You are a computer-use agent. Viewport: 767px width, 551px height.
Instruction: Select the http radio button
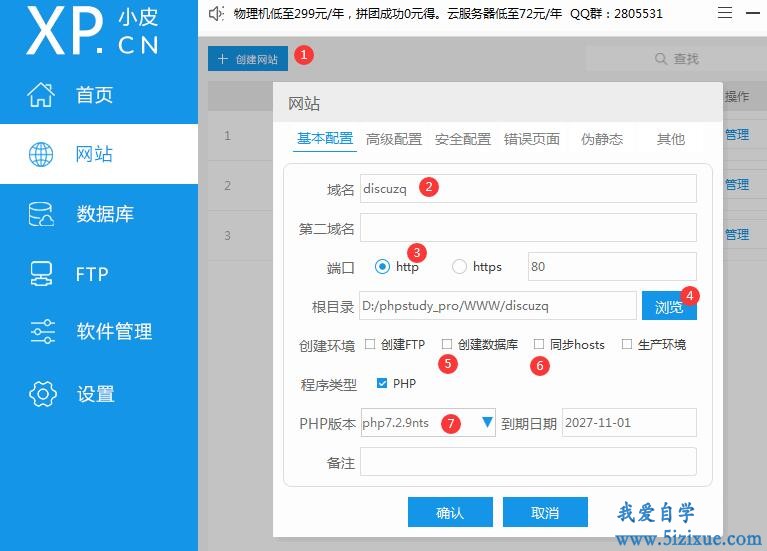click(x=382, y=267)
